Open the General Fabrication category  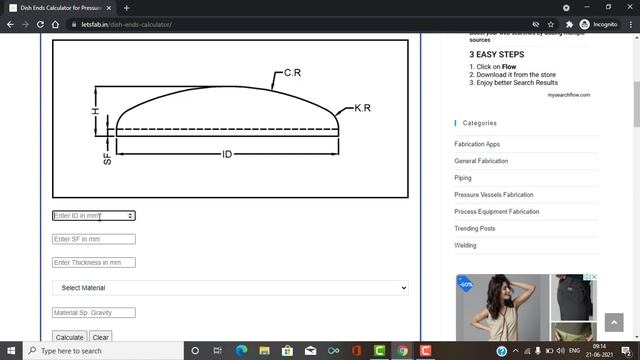[481, 161]
